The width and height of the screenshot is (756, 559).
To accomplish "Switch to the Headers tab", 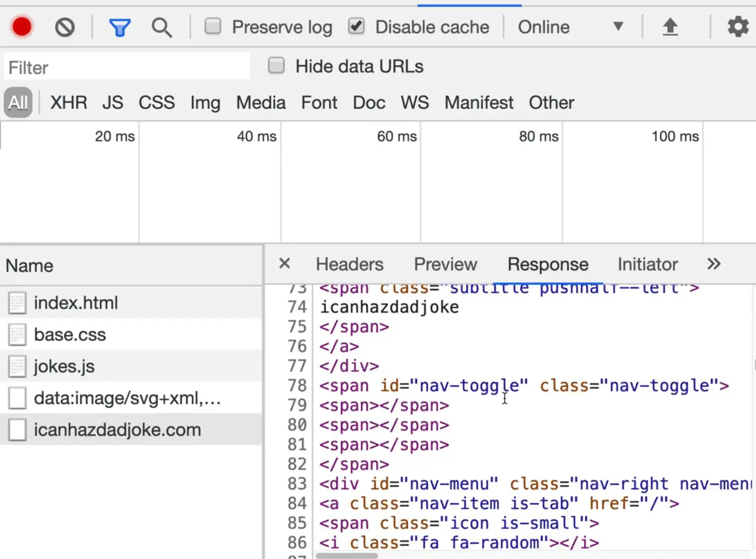I will pos(349,264).
